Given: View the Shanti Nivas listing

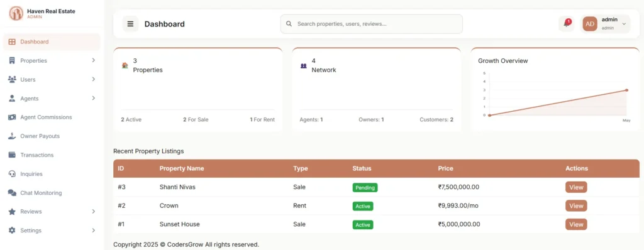Looking at the screenshot, I should [x=576, y=187].
